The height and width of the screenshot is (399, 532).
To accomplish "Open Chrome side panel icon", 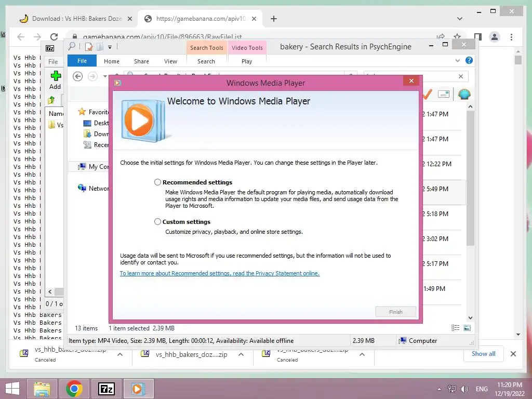I will (478, 37).
